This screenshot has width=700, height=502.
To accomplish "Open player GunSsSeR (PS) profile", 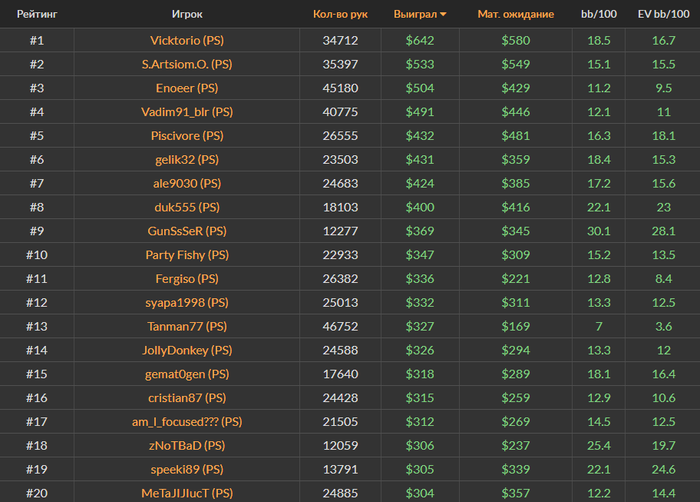I will (x=187, y=231).
